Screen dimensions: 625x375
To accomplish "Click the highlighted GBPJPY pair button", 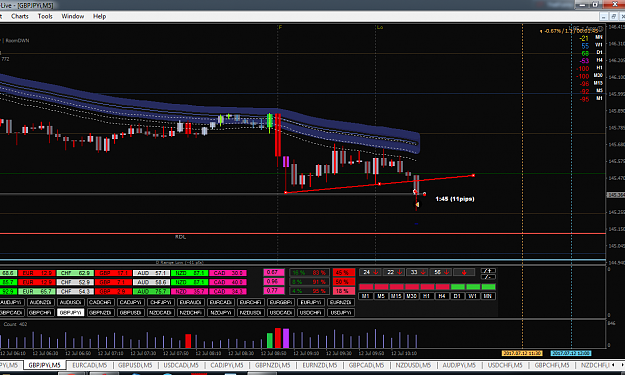I will [x=70, y=313].
